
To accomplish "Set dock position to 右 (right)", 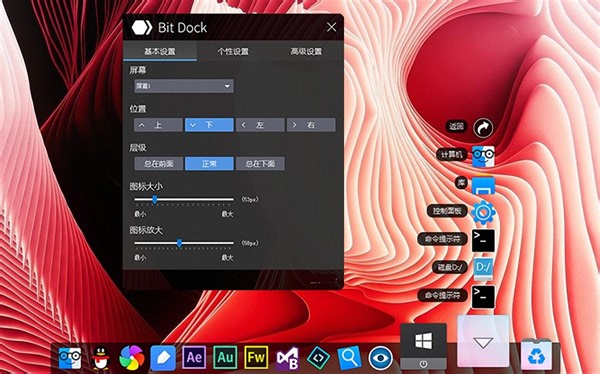I will [311, 125].
